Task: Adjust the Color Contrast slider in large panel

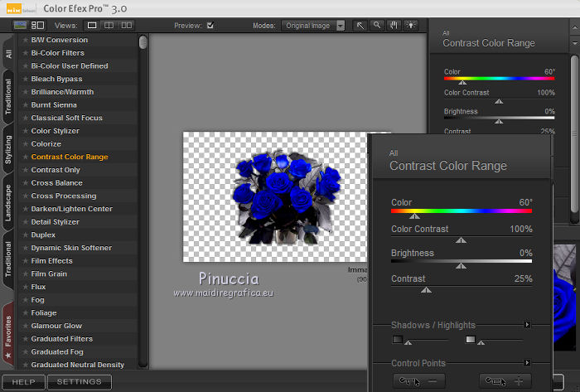Action: 461,240
